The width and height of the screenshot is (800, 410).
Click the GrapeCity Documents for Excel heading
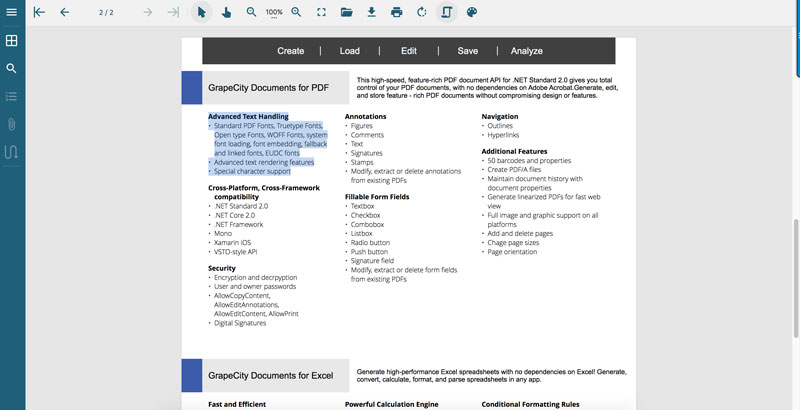270,376
